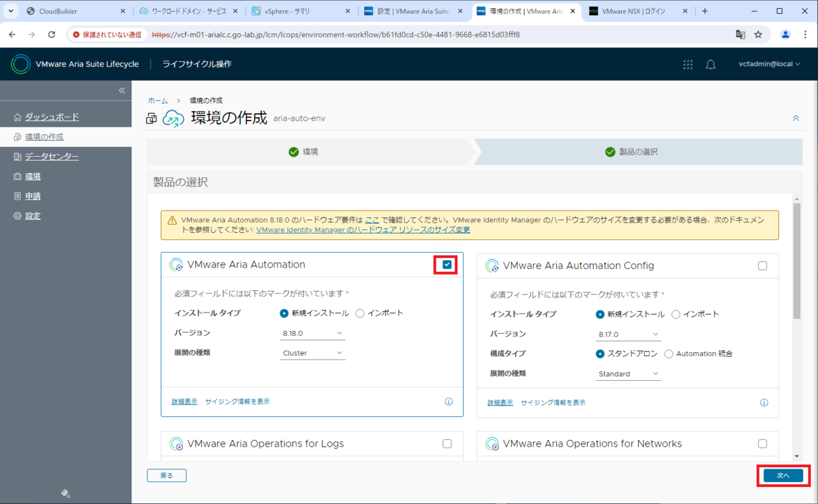818x504 pixels.
Task: Close the CloudBuilder browser tab
Action: (x=123, y=11)
